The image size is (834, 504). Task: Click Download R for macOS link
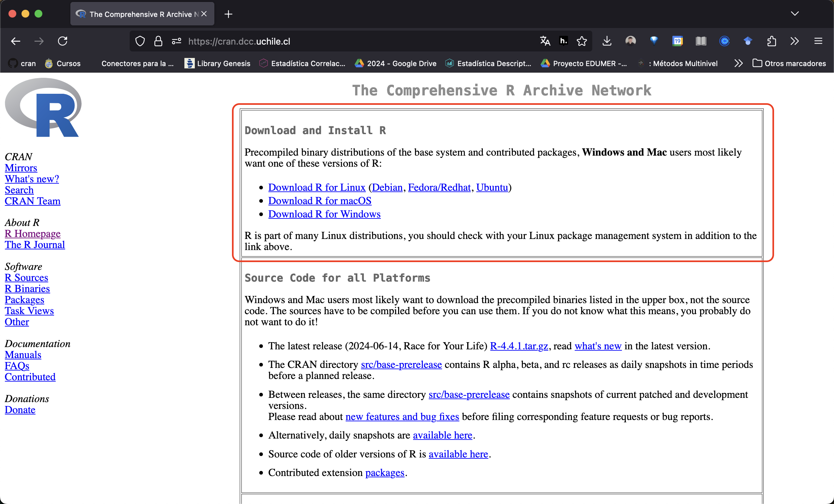(x=320, y=201)
